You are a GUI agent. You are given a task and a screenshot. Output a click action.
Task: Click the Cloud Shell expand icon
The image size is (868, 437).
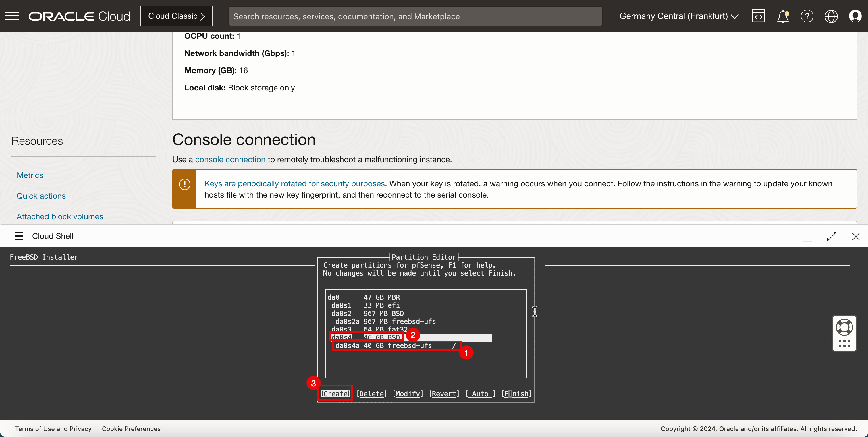(x=832, y=235)
